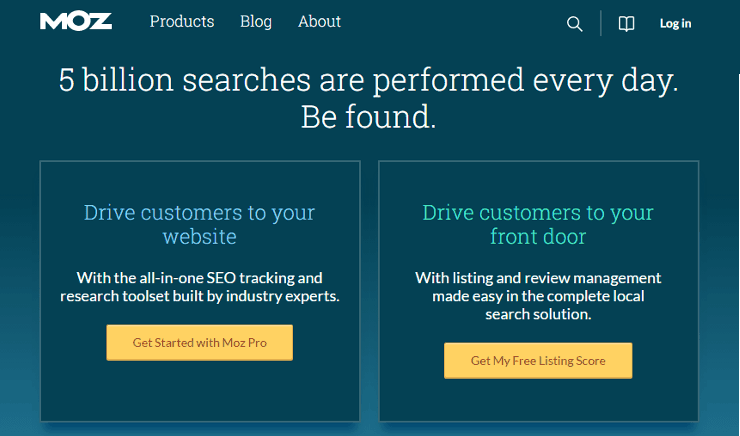Click the divider line beside the search icon
The image size is (740, 436).
[601, 23]
